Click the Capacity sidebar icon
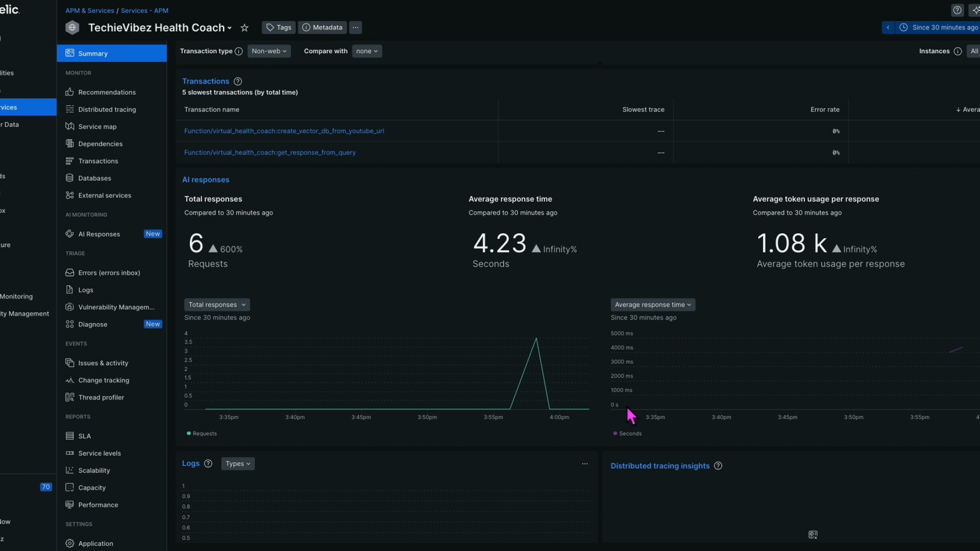The width and height of the screenshot is (980, 551). pos(70,488)
